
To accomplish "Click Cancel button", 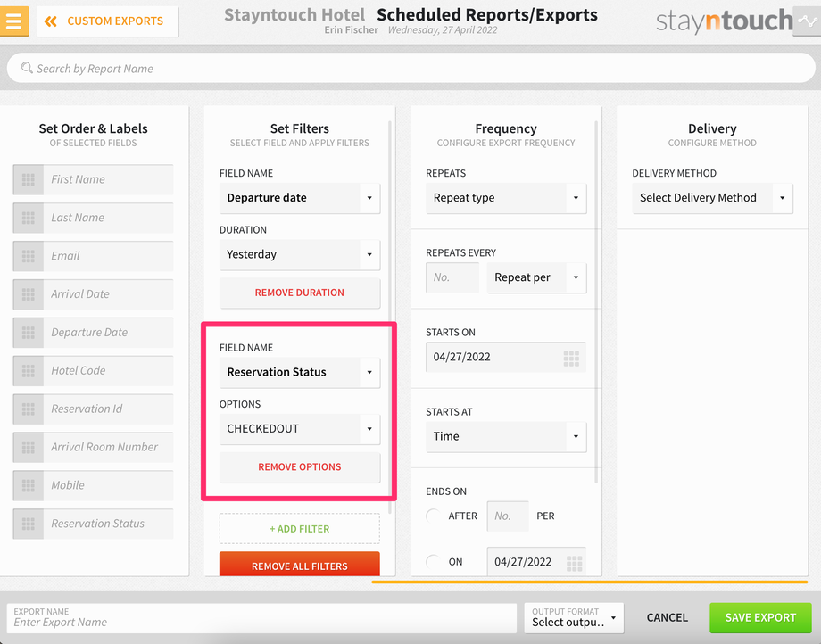I will click(668, 618).
